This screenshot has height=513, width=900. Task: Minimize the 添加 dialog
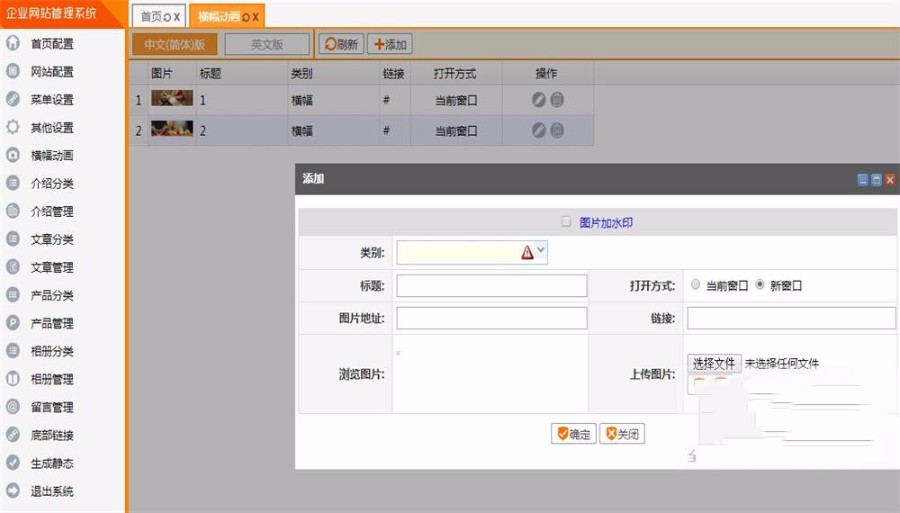click(x=863, y=180)
